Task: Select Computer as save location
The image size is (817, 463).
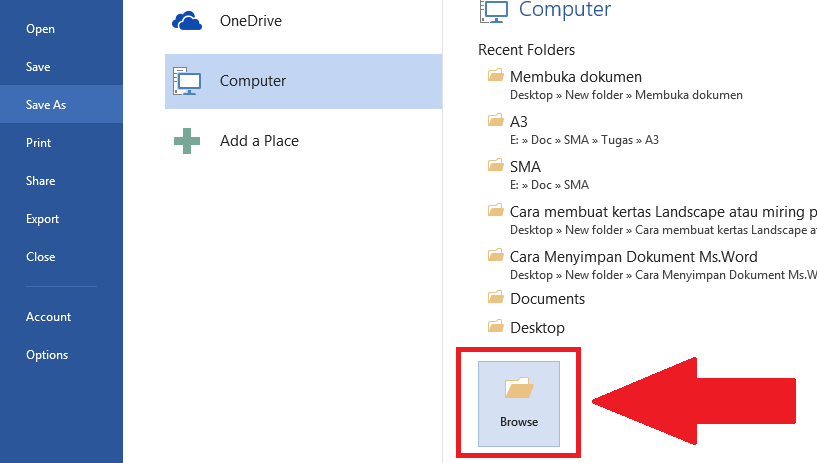Action: (x=303, y=81)
